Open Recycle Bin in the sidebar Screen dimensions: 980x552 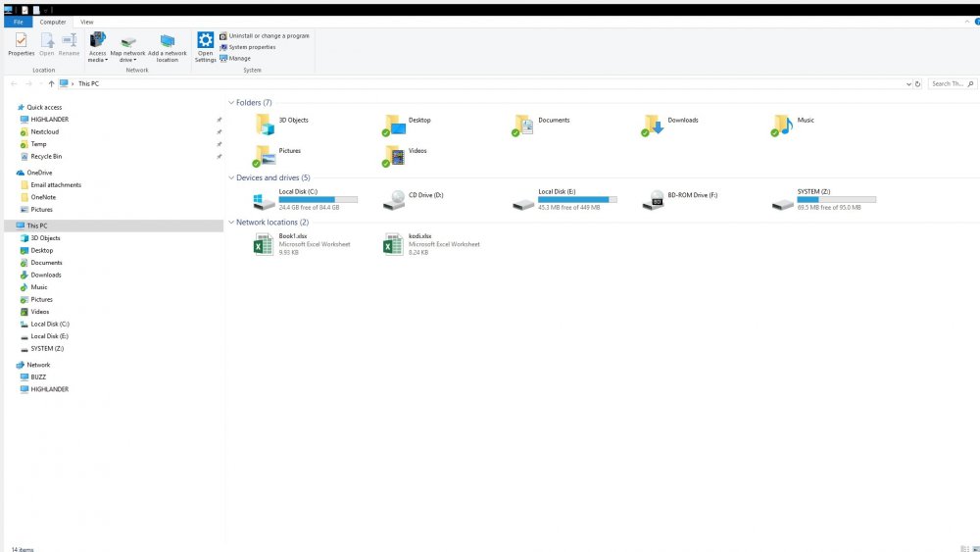click(46, 157)
